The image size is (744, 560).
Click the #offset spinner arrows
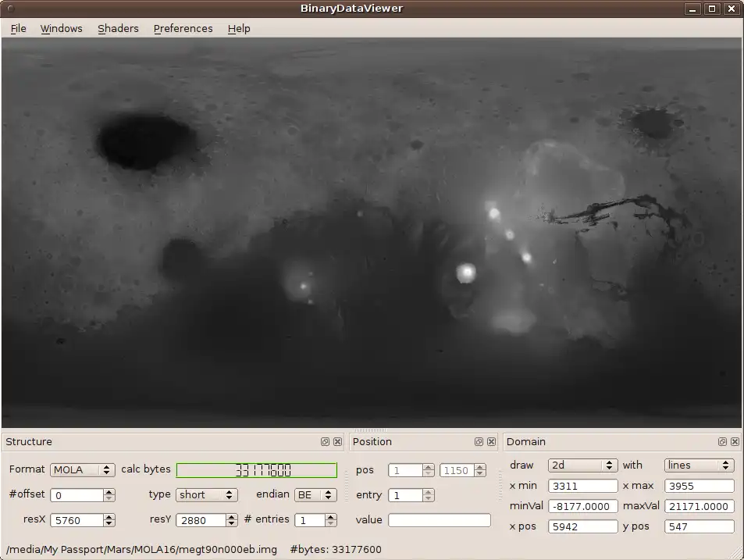click(109, 495)
